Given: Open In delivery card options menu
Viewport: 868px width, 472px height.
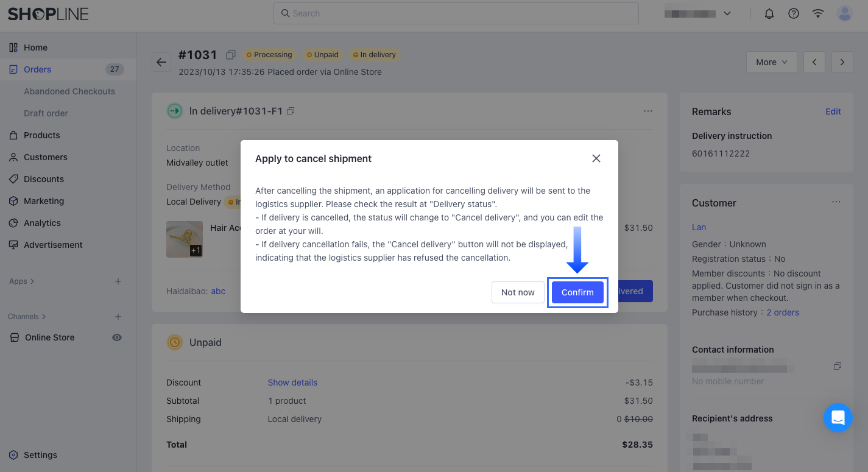Looking at the screenshot, I should [648, 111].
